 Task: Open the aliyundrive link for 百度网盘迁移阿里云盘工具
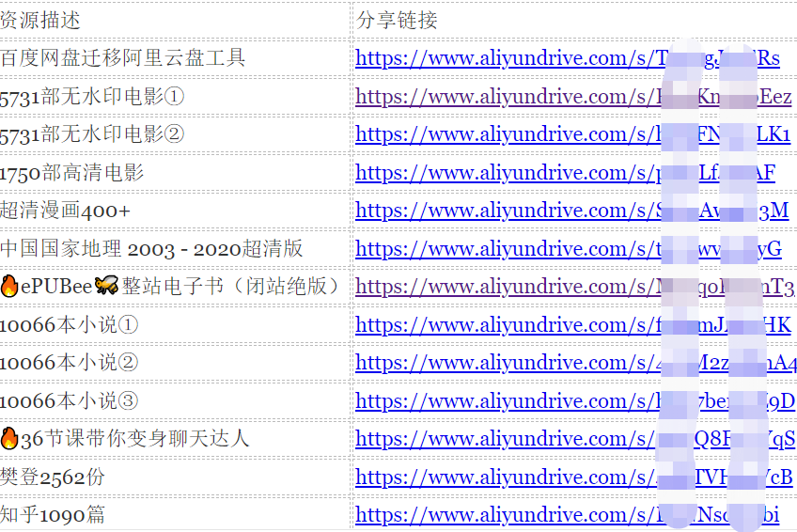[x=568, y=58]
